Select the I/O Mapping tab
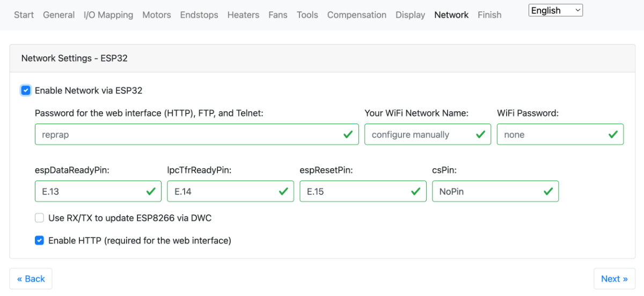Screen dimensions: 644x296 click(x=108, y=15)
